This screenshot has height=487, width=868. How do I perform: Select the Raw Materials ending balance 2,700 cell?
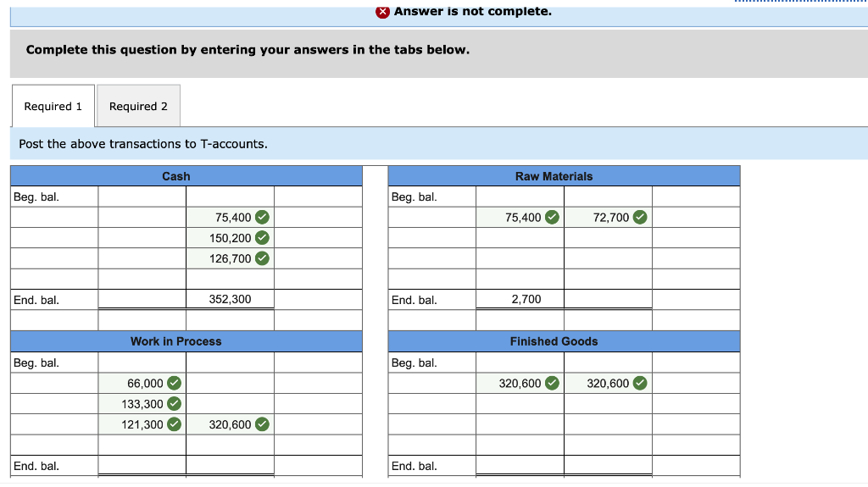(520, 299)
